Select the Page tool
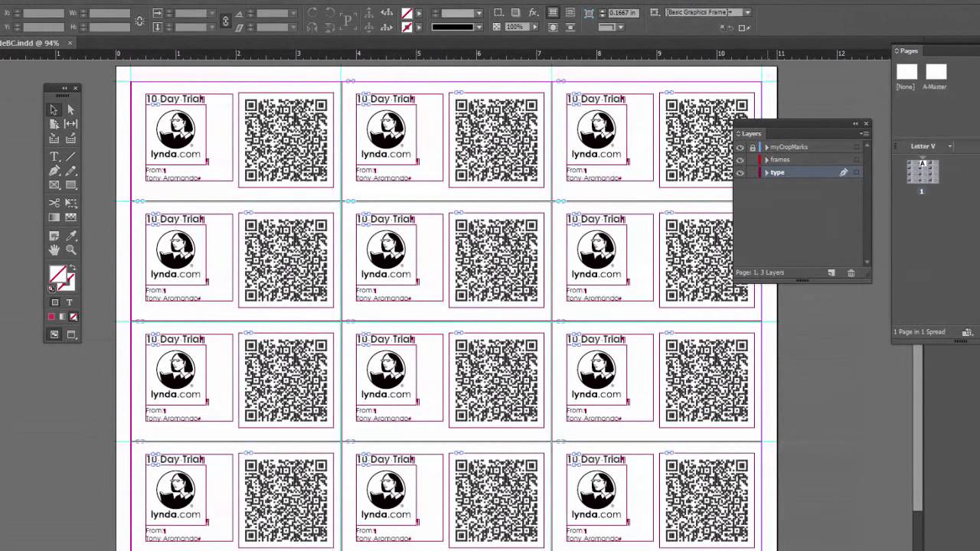The height and width of the screenshot is (551, 980). 54,123
